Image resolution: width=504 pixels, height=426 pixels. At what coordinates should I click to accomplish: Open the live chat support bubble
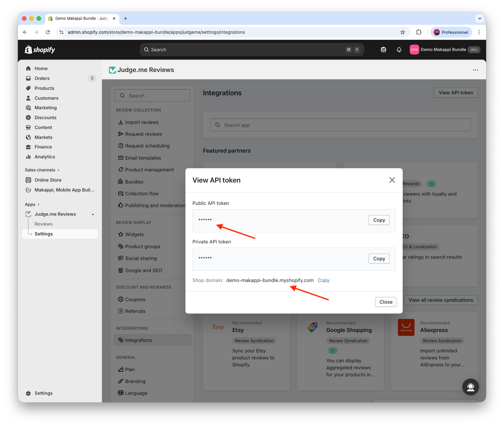pos(470,387)
